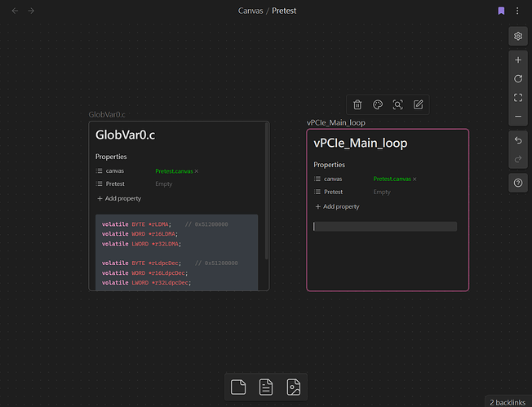Open the more options three-dot menu
Screen dimensions: 532x407
point(518,11)
